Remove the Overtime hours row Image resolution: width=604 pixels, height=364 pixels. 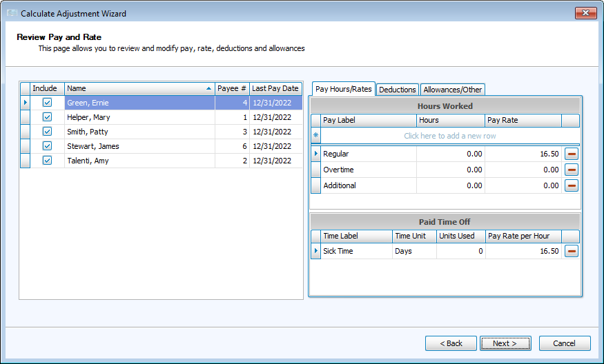572,170
